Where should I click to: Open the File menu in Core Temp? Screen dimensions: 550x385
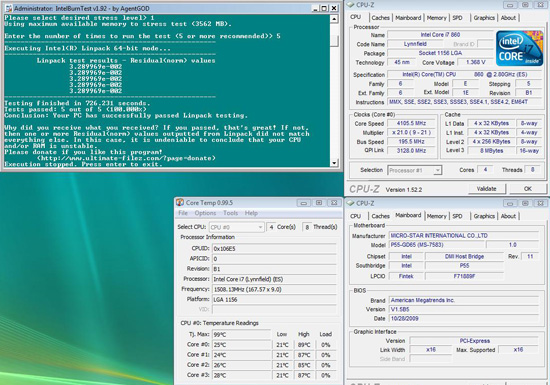183,213
